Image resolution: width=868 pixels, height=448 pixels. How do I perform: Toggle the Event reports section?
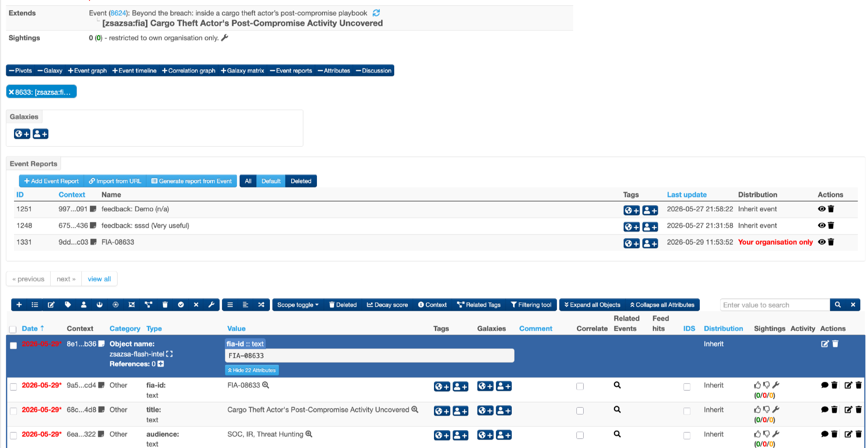(291, 70)
